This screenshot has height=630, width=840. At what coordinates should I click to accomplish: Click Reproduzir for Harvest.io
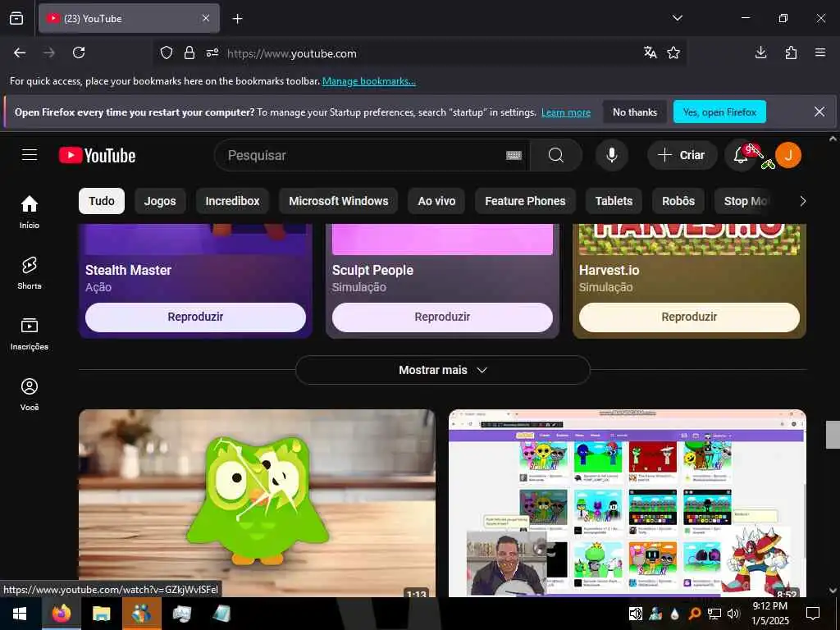(689, 317)
